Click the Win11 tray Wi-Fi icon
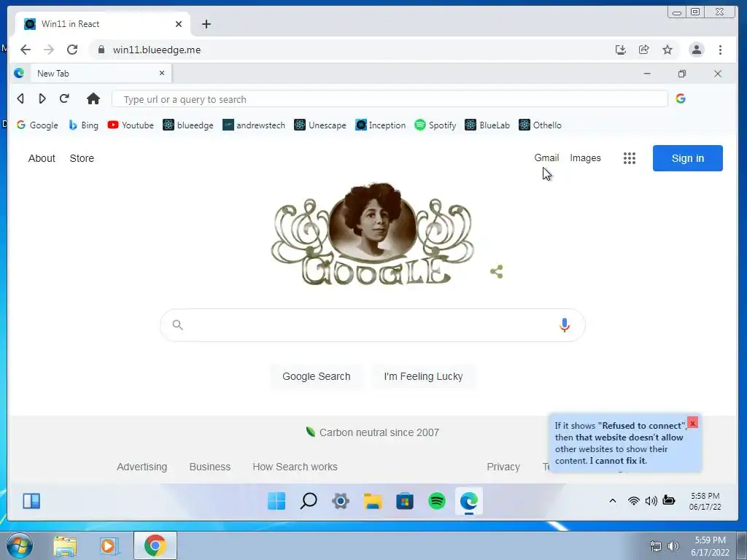Image resolution: width=747 pixels, height=560 pixels. coord(634,500)
